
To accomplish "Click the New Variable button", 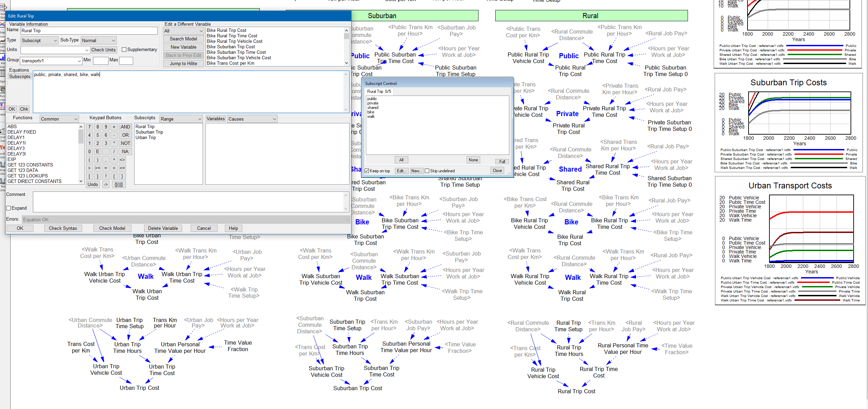I will click(x=183, y=47).
